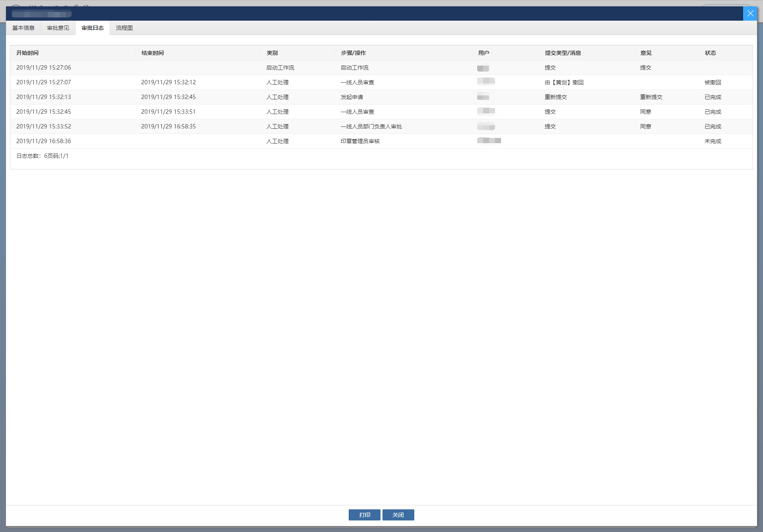Click 已完成 status in the 发起申请 row
The image size is (763, 532).
713,97
